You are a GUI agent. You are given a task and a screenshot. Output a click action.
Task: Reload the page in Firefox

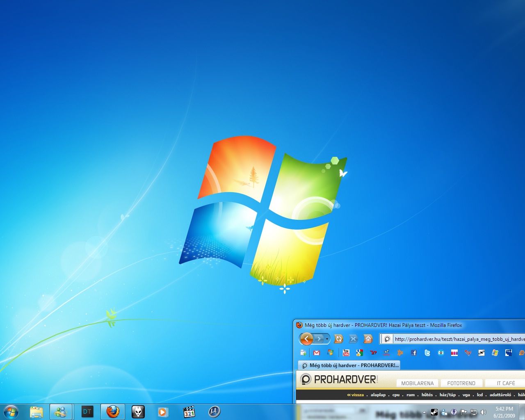point(338,339)
